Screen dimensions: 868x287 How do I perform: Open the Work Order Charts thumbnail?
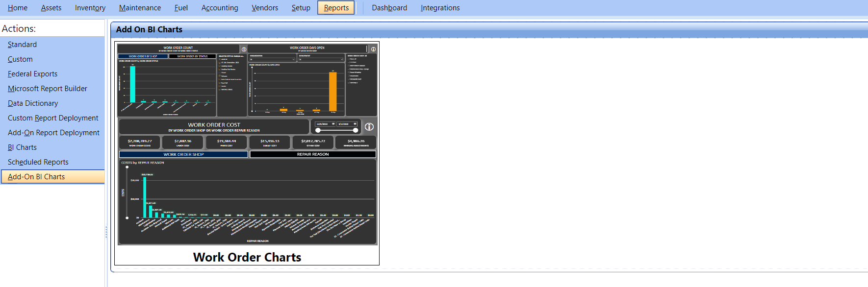click(x=247, y=153)
